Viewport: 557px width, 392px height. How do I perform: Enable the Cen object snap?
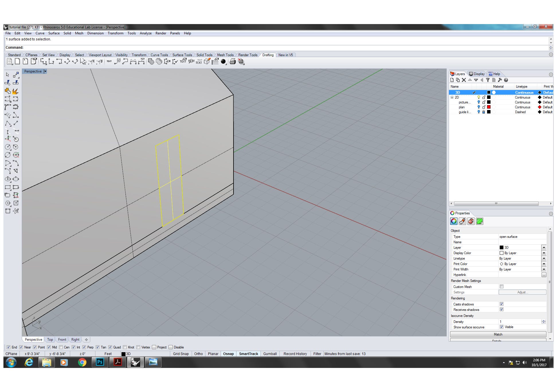point(61,347)
